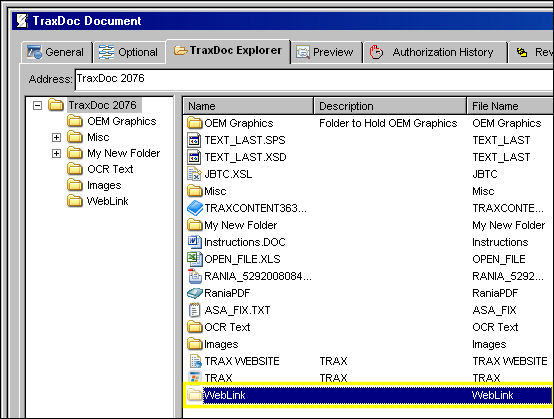Open the General tab

click(x=57, y=52)
